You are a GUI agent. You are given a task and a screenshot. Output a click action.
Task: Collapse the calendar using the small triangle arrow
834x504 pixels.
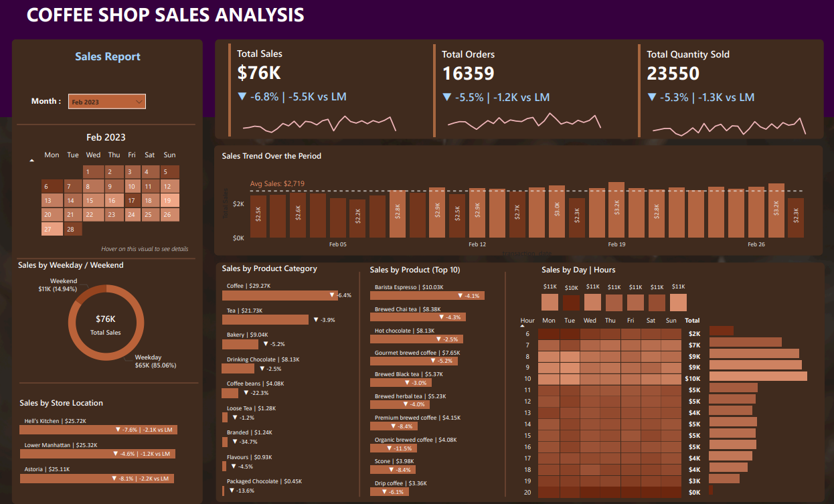pyautogui.click(x=31, y=159)
